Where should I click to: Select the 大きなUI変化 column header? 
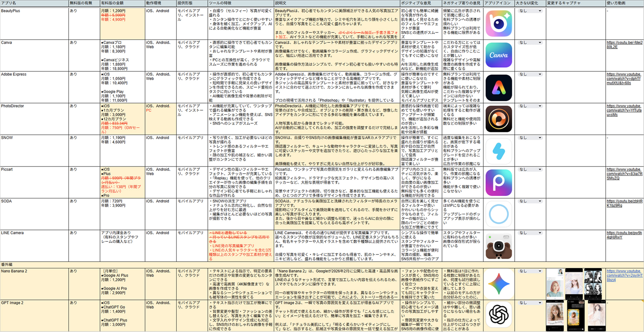click(530, 3)
